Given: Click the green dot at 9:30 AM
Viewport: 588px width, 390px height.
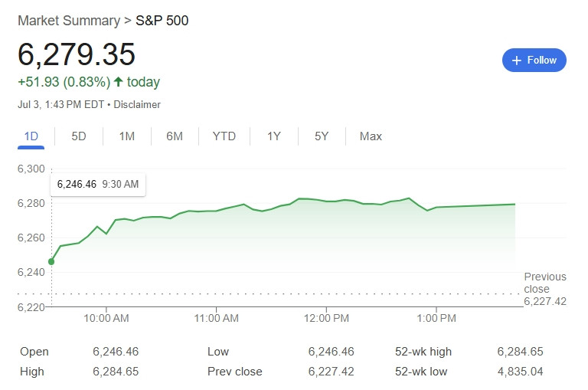Looking at the screenshot, I should pyautogui.click(x=51, y=261).
